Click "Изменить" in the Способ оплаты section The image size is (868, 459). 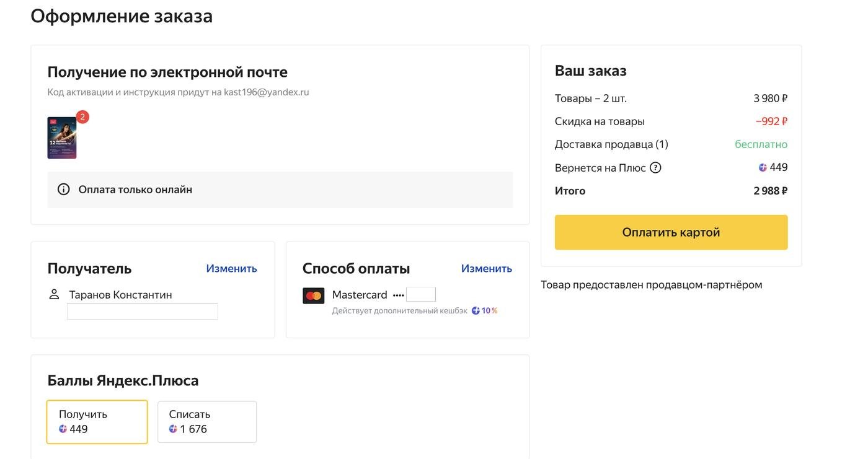pyautogui.click(x=487, y=267)
